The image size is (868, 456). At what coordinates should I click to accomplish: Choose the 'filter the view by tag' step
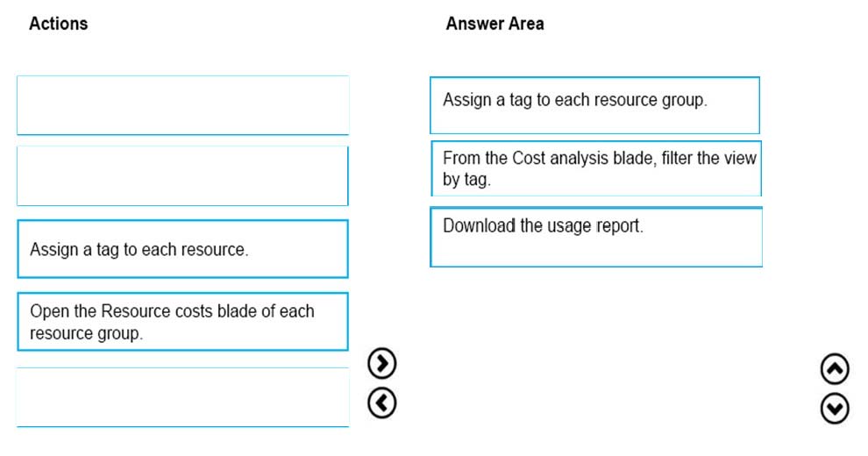click(x=596, y=168)
